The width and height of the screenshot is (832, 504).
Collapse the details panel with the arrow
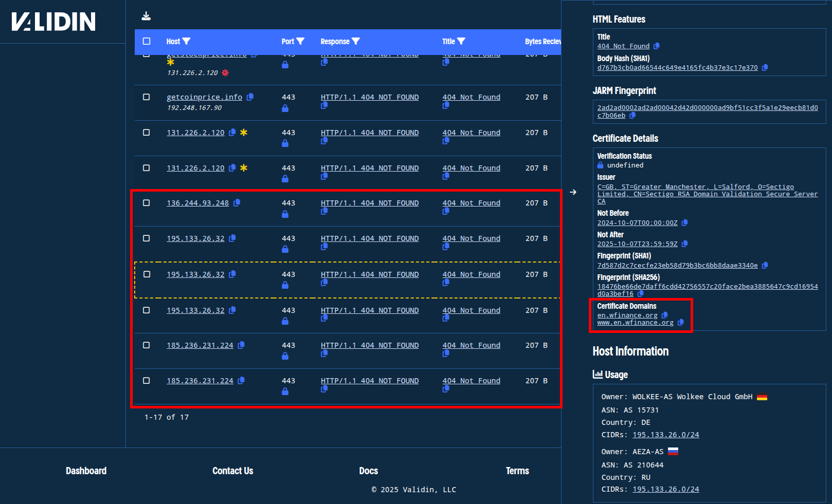[573, 192]
